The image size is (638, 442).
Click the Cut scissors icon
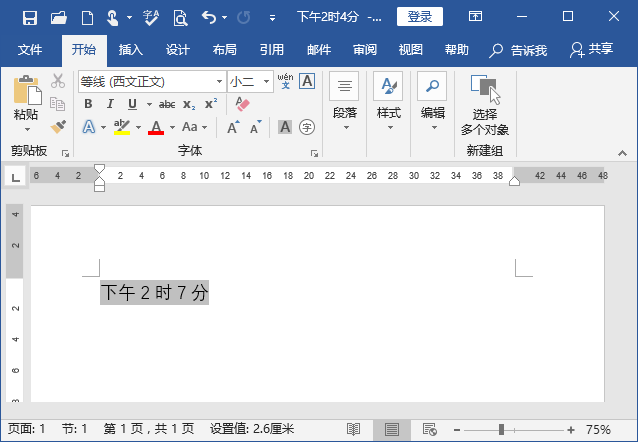click(x=58, y=81)
